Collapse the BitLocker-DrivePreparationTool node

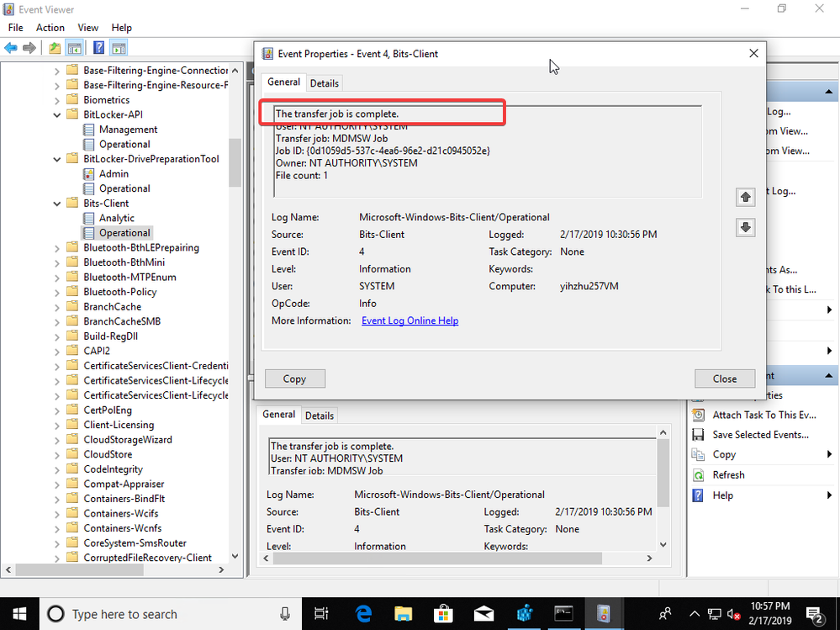57,159
